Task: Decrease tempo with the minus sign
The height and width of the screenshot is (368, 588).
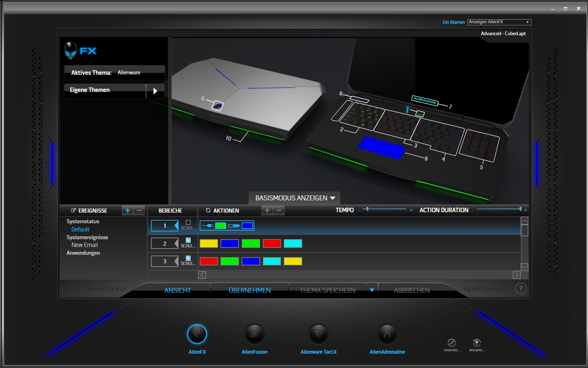Action: (358, 211)
